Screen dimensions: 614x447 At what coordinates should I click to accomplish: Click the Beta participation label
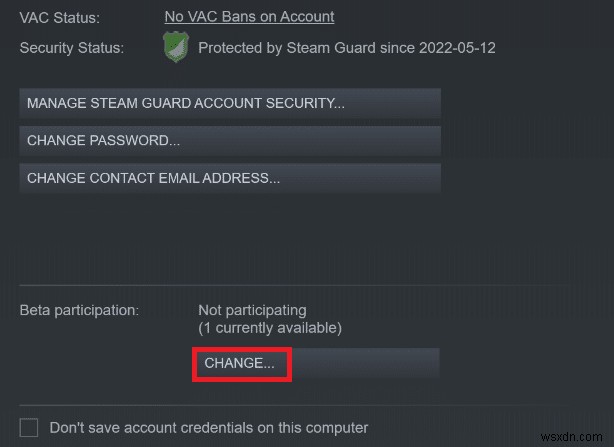click(x=79, y=310)
